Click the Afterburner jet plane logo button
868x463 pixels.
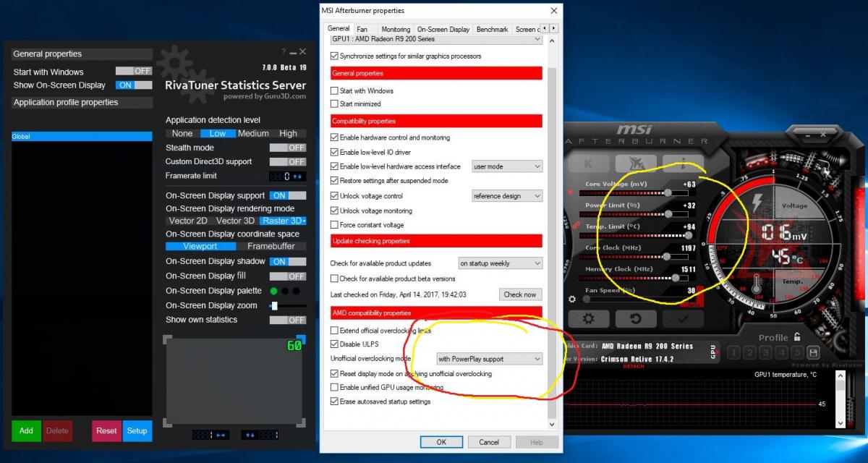[x=636, y=163]
